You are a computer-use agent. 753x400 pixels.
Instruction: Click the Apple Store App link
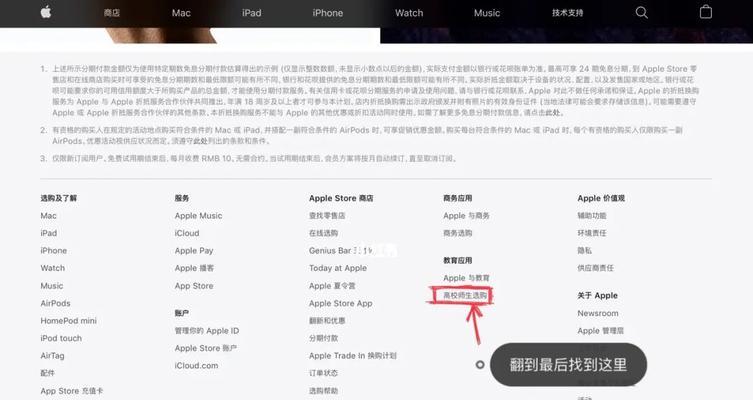tap(340, 303)
